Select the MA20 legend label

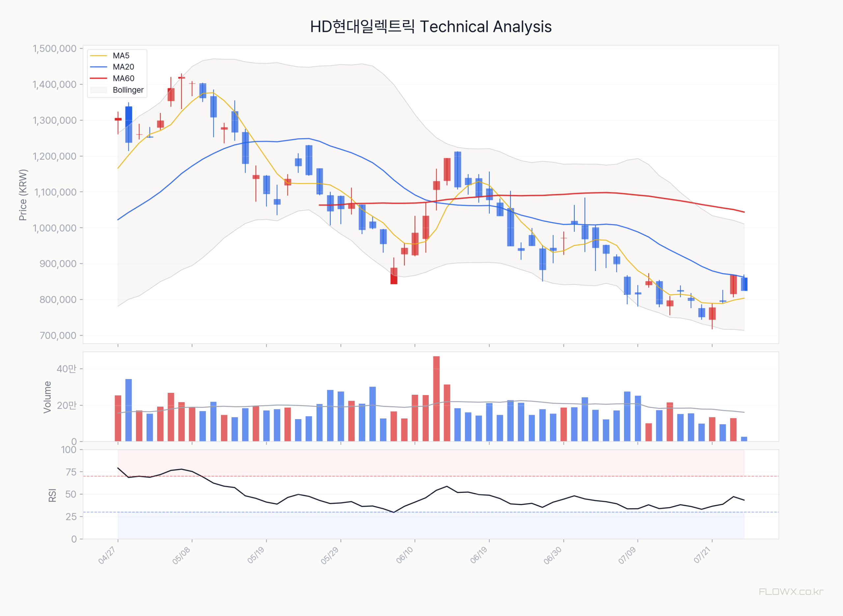[x=123, y=67]
